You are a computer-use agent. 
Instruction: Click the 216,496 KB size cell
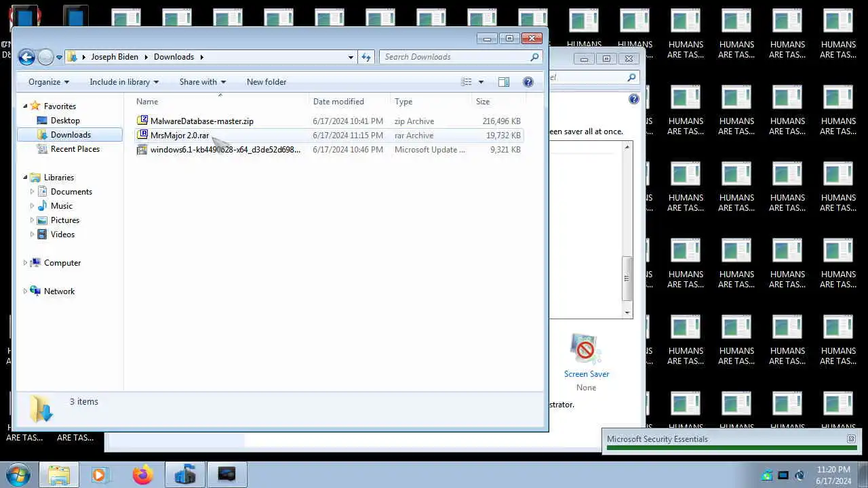tap(502, 121)
